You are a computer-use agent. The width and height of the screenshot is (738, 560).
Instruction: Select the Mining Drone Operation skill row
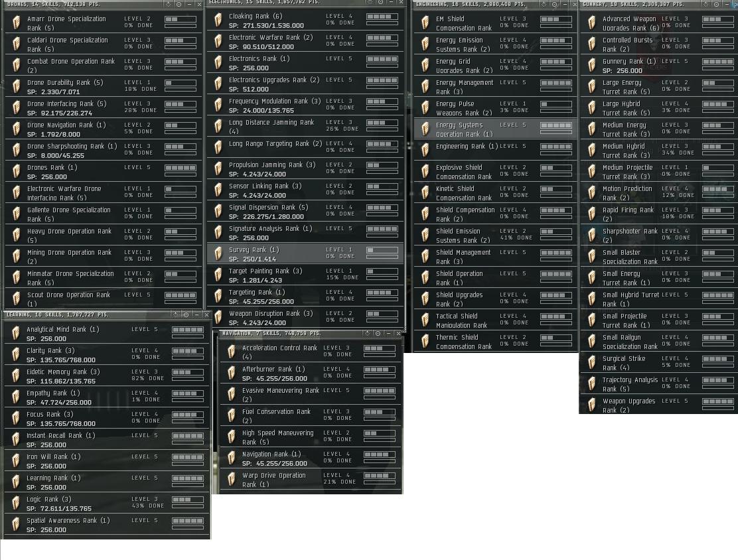point(104,256)
